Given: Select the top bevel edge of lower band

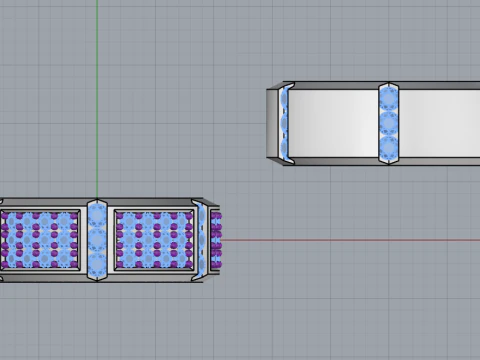Looking at the screenshot, I should [100, 202].
